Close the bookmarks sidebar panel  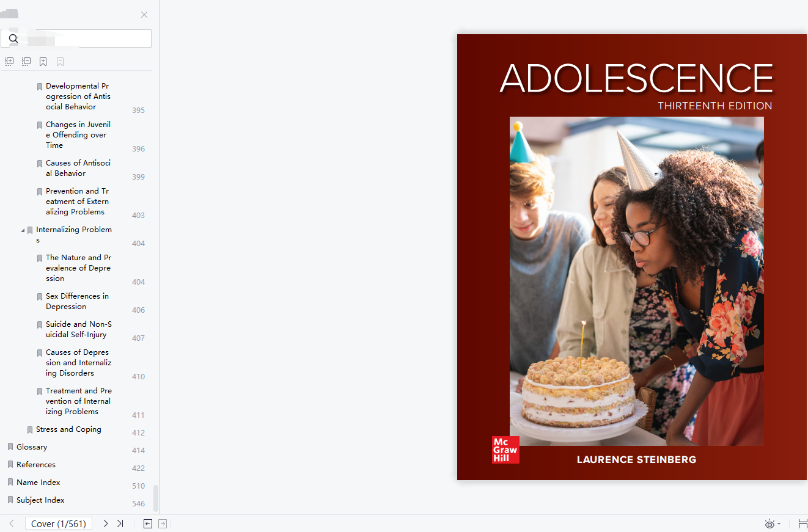[144, 15]
